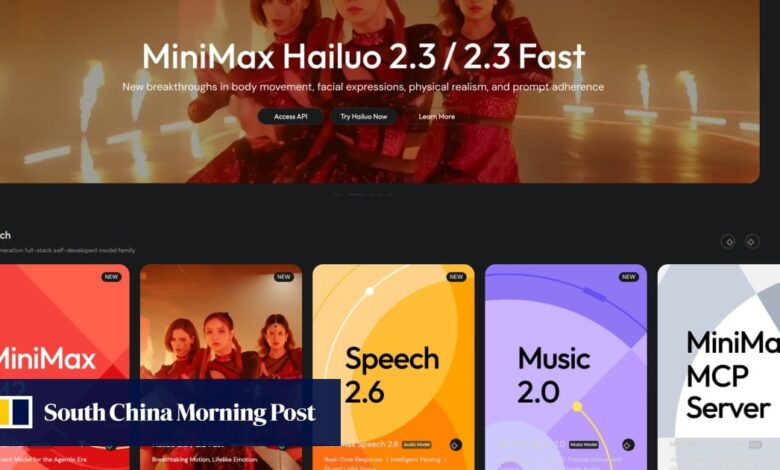Click the Access API button
780x470 pixels.
click(291, 116)
